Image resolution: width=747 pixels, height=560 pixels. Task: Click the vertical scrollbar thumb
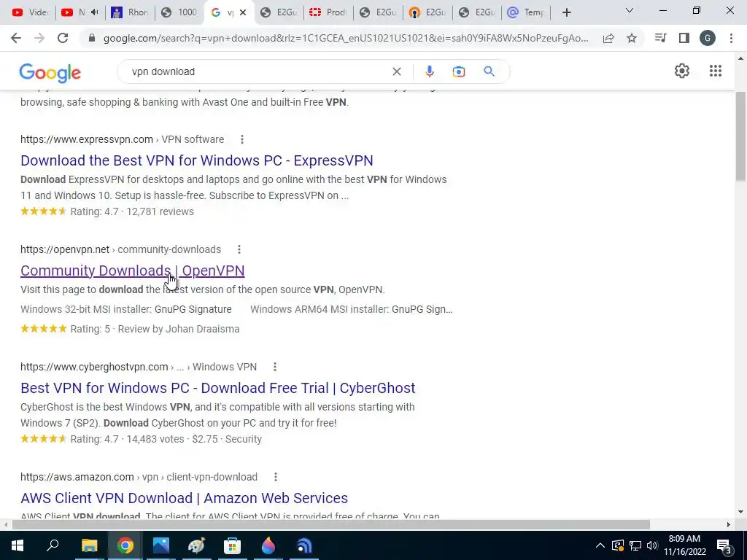[740, 136]
